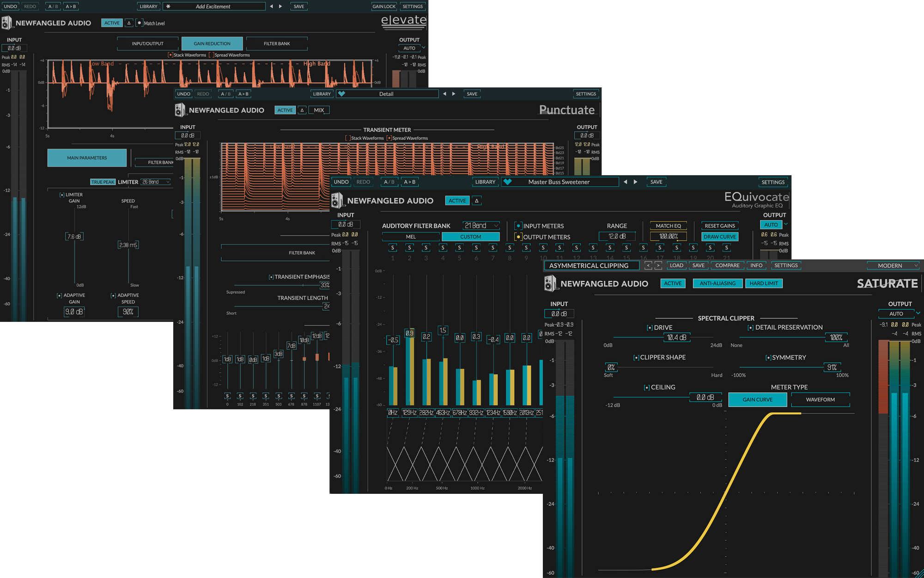Image resolution: width=924 pixels, height=578 pixels.
Task: Toggle delta button in Punctuate header
Action: pyautogui.click(x=302, y=110)
